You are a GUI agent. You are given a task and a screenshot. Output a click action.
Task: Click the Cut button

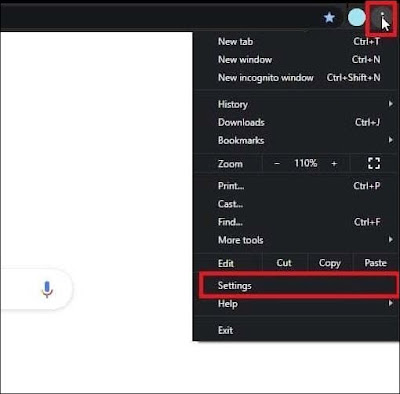[284, 263]
